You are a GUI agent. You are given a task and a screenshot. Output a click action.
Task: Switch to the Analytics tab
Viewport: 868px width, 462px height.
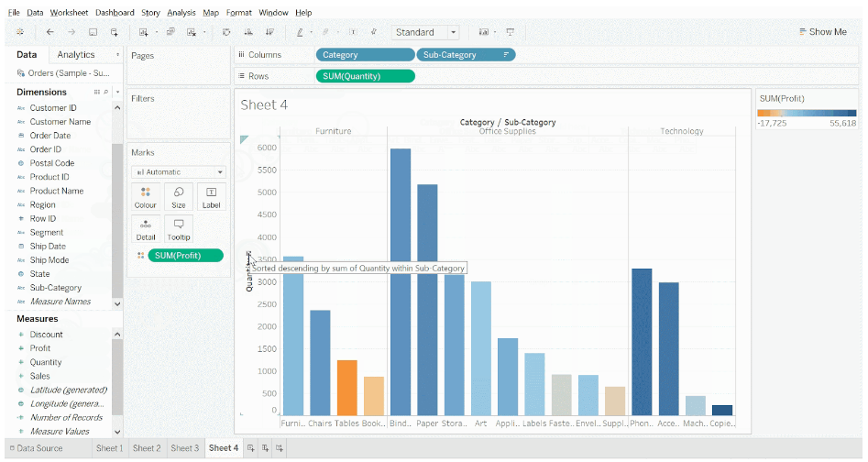point(75,55)
